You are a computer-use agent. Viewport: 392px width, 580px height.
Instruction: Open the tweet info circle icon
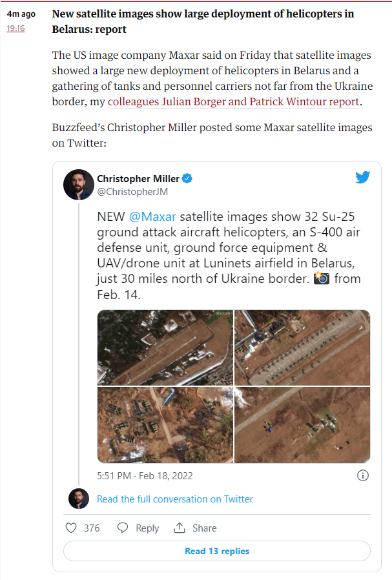click(363, 475)
